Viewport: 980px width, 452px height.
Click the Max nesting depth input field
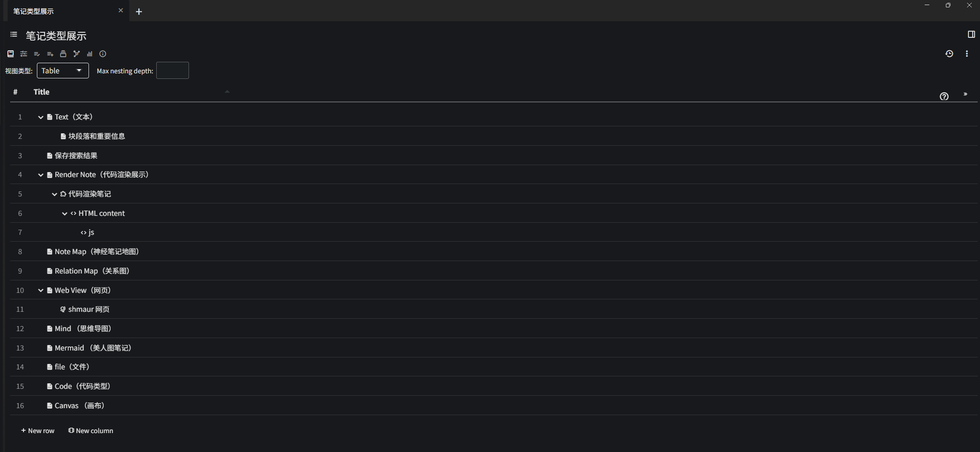click(172, 71)
